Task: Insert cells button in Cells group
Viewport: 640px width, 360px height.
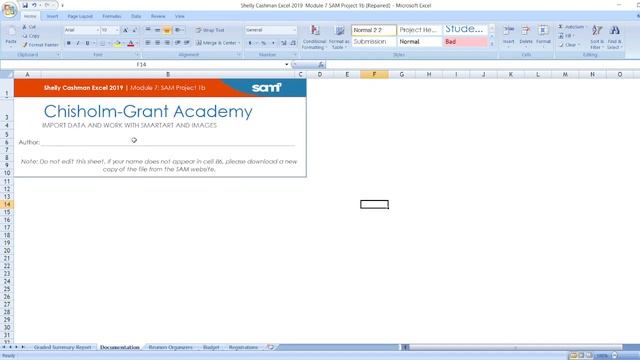Action: (x=509, y=36)
